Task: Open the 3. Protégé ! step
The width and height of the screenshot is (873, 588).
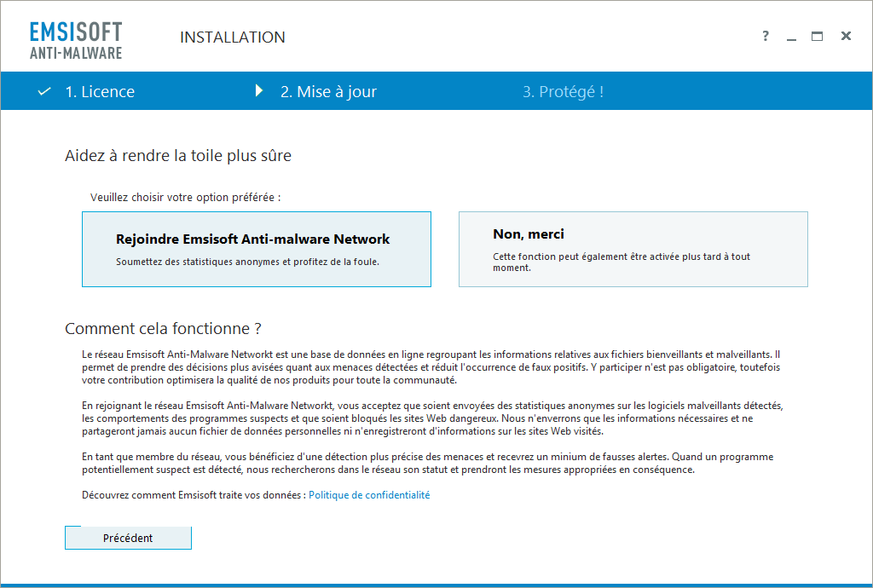Action: (x=563, y=92)
